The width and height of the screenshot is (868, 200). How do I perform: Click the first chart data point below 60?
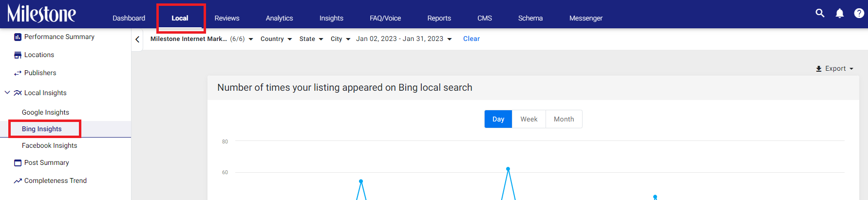point(361,181)
